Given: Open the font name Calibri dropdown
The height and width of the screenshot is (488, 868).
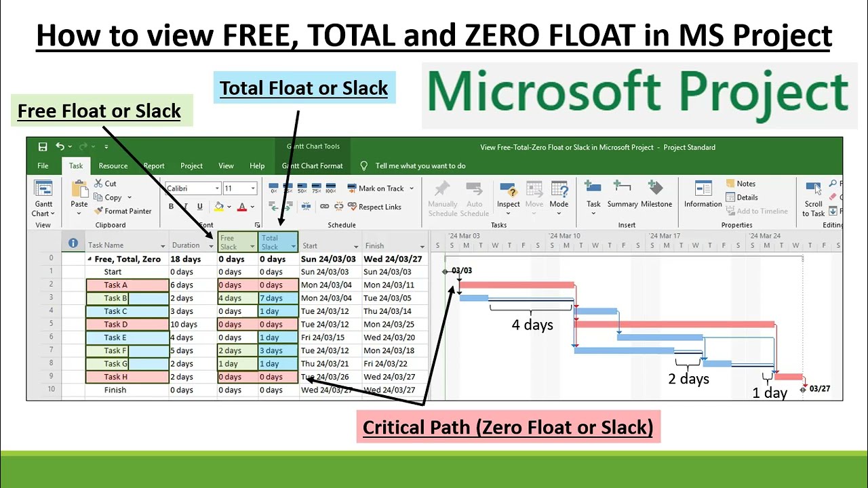Looking at the screenshot, I should coord(218,188).
